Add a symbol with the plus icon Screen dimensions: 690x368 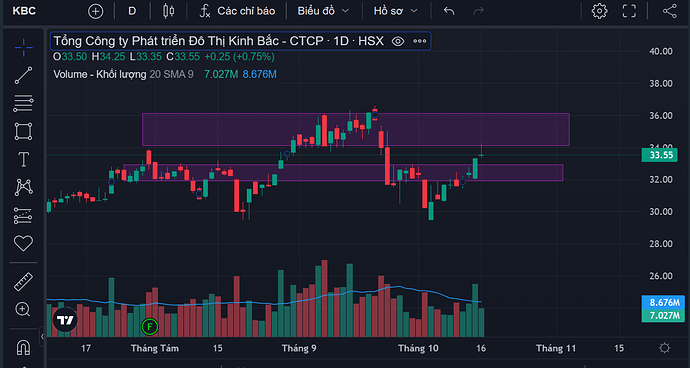tap(95, 11)
